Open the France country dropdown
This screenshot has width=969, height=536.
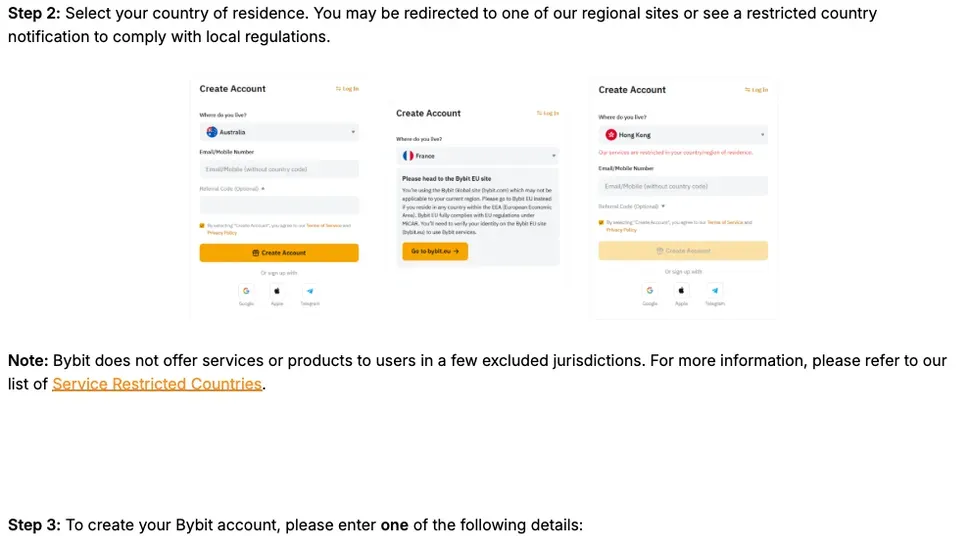477,156
